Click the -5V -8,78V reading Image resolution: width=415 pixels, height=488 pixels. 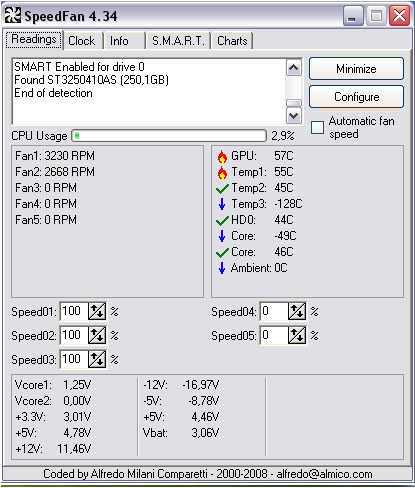click(x=181, y=401)
